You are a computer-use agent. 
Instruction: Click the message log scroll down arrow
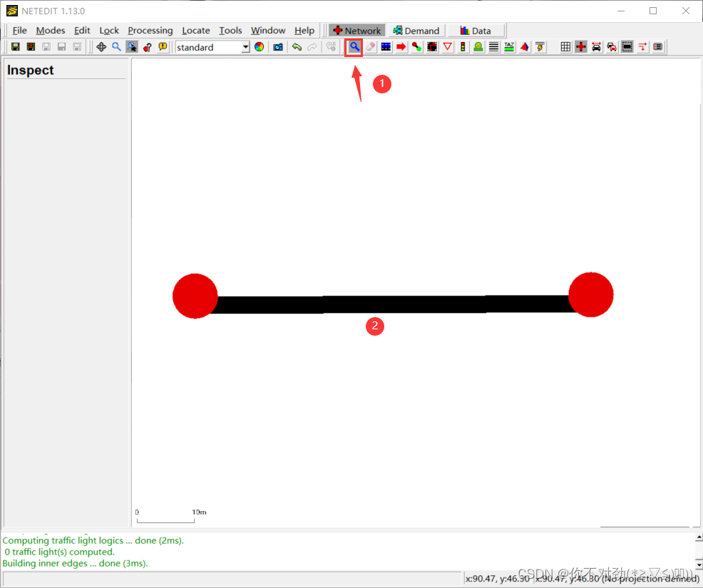coord(699,564)
